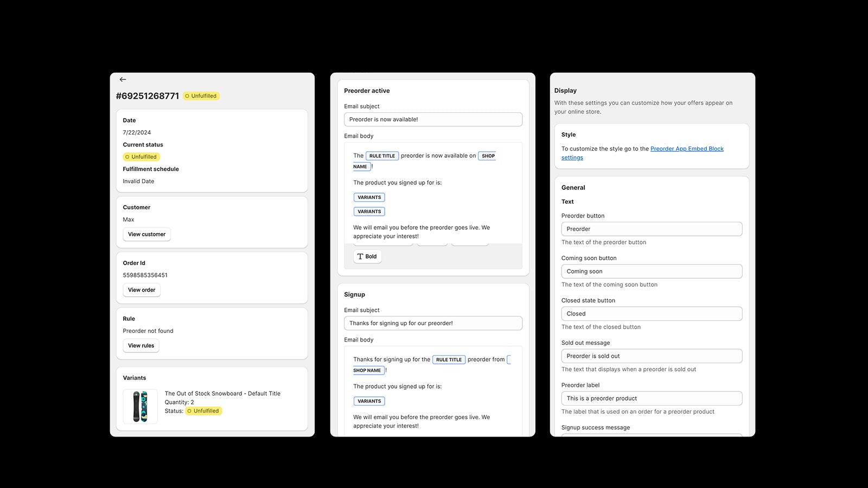
Task: Click the Signup email subject field
Action: tap(433, 323)
